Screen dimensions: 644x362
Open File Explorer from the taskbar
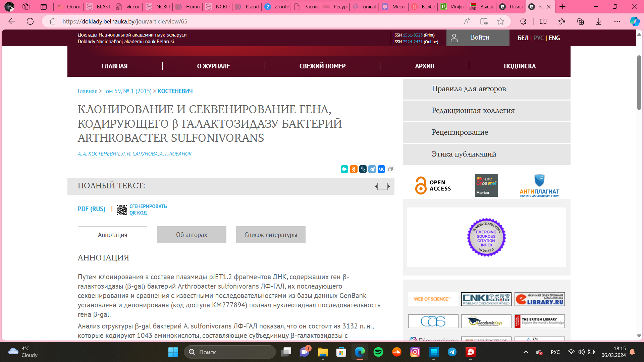click(323, 352)
